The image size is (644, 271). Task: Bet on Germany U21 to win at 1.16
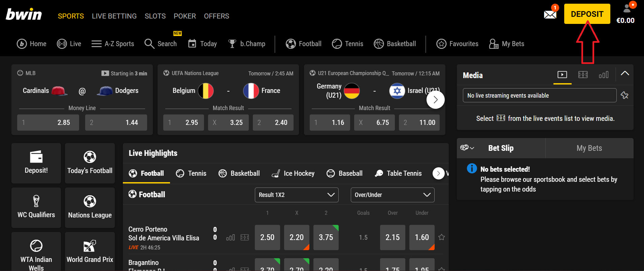pos(330,123)
